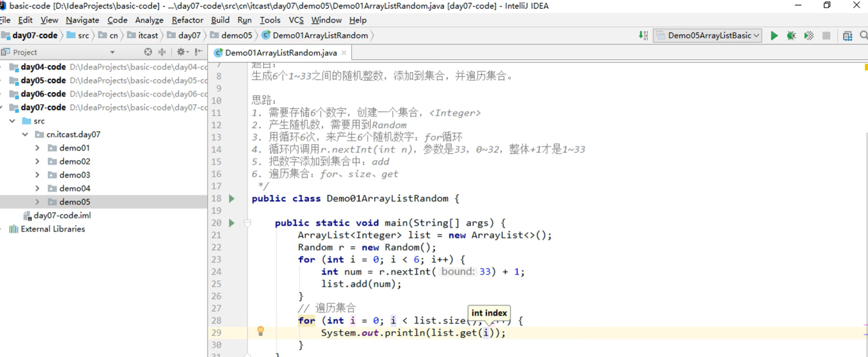Click the yellow intention lightbulb
868x357 pixels.
pos(261,331)
